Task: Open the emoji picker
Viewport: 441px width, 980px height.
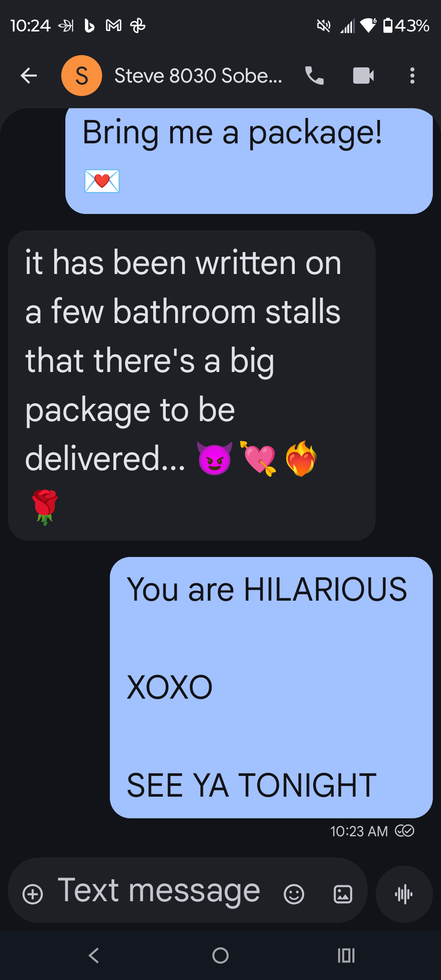Action: [x=294, y=894]
